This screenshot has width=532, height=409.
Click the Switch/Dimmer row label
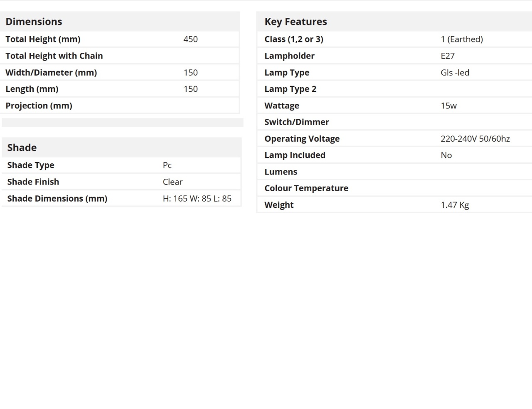(x=296, y=122)
